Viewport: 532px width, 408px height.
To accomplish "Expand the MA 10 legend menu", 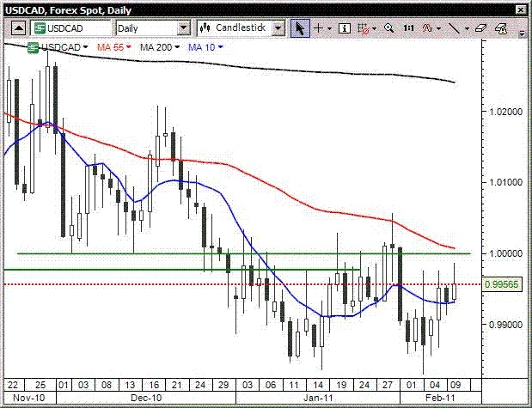I will point(220,46).
